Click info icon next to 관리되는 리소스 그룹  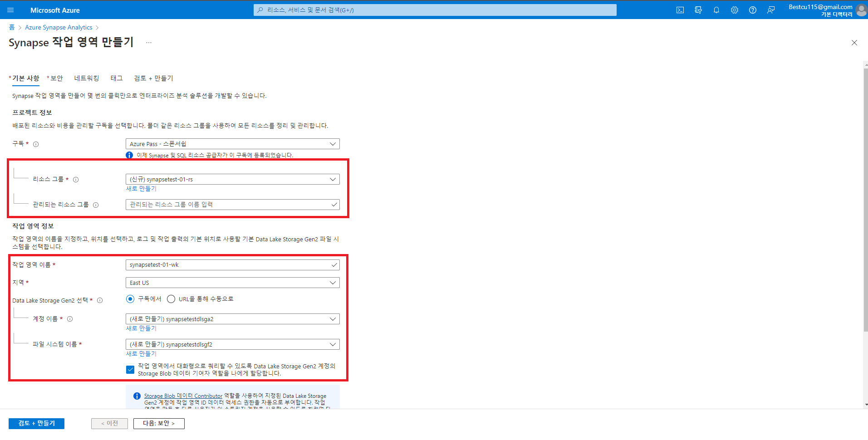pyautogui.click(x=96, y=205)
